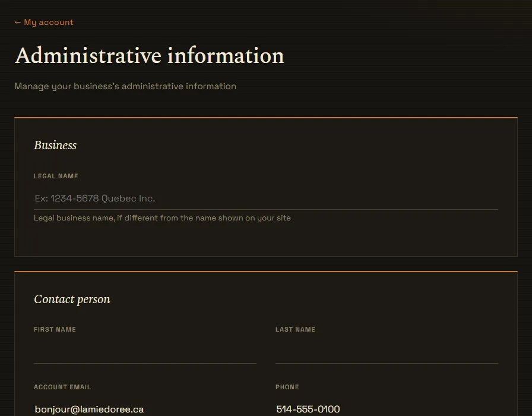Click the Manage your business's administrative information subtitle
This screenshot has width=532, height=416.
tap(125, 86)
